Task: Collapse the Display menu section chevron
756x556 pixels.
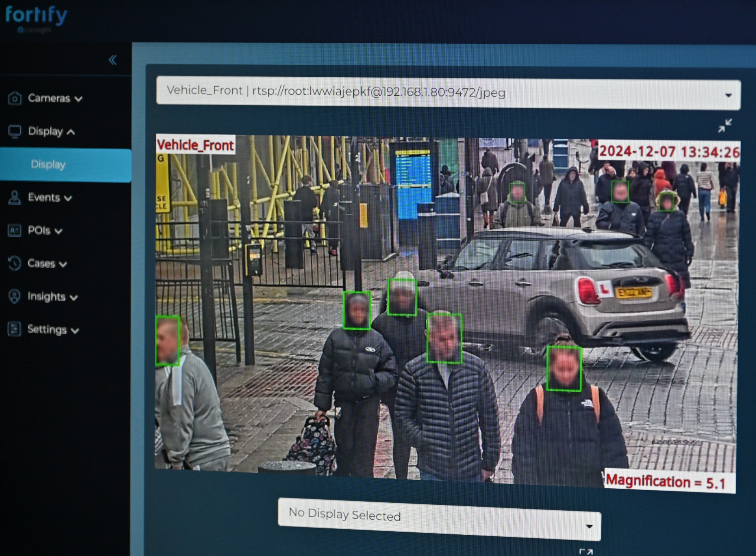Action: (71, 132)
